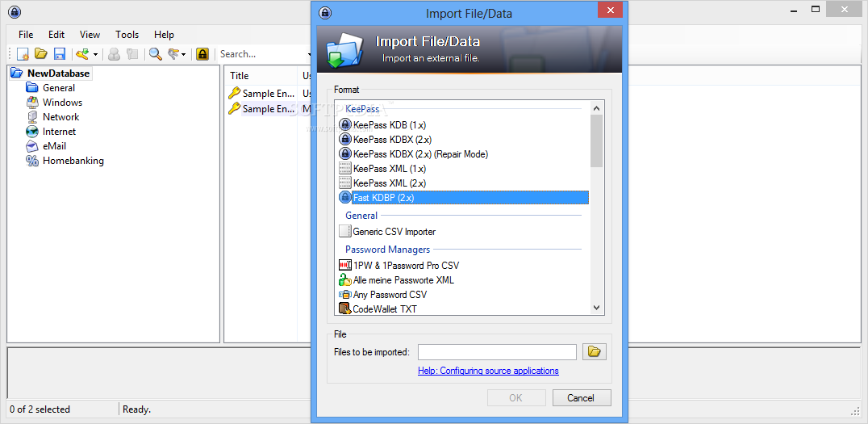Click the format list scroll up arrow

coord(596,108)
